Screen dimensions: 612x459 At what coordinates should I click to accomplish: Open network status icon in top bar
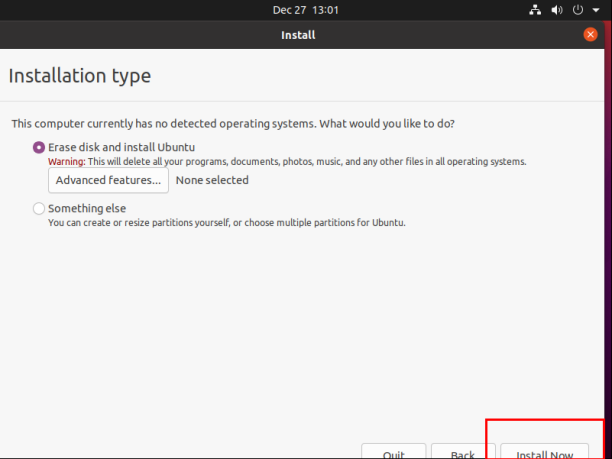click(535, 10)
